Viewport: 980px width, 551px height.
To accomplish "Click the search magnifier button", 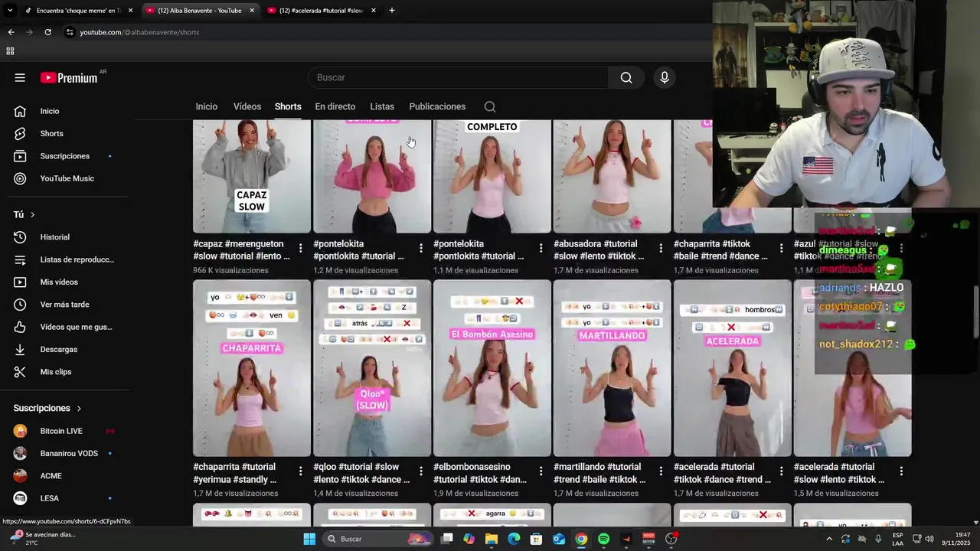I will pyautogui.click(x=626, y=77).
